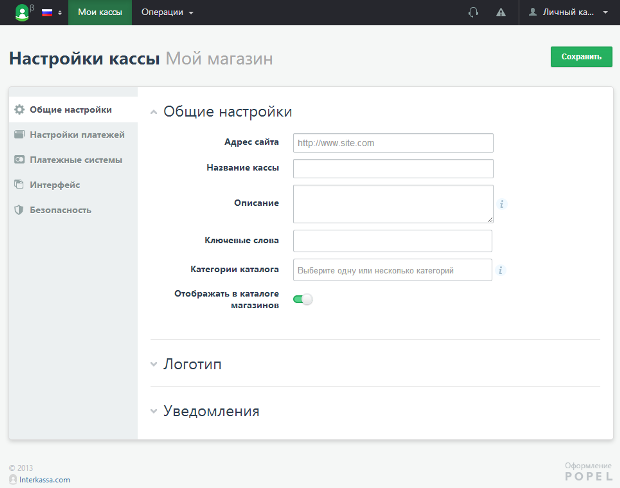Click into the Описание text area
This screenshot has height=488, width=620.
pos(393,204)
